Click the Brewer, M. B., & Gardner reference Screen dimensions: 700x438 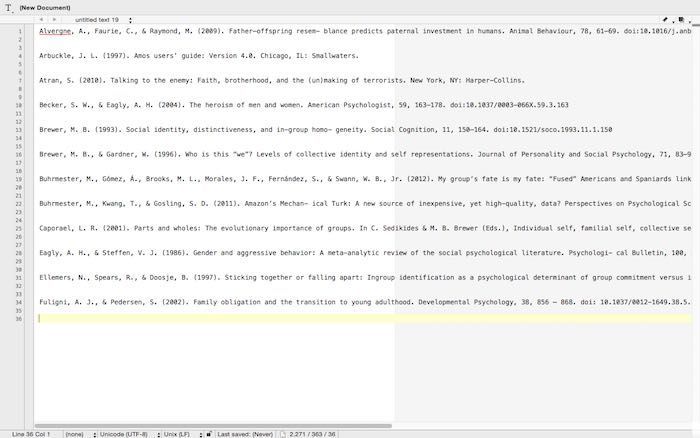[365, 154]
